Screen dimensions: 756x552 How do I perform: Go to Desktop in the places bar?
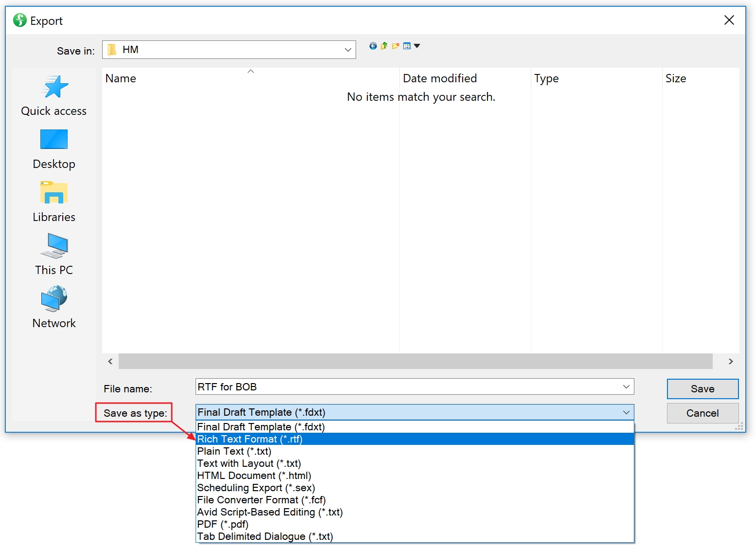pos(54,148)
